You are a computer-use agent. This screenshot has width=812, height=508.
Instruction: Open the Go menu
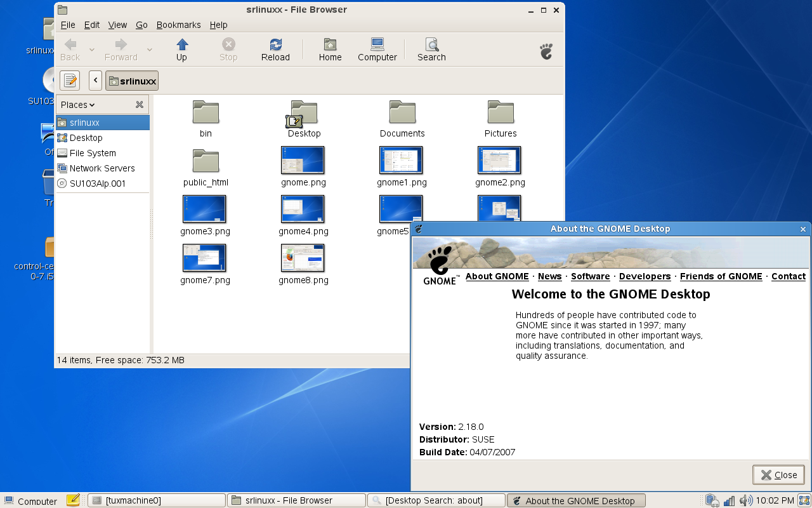click(x=141, y=25)
